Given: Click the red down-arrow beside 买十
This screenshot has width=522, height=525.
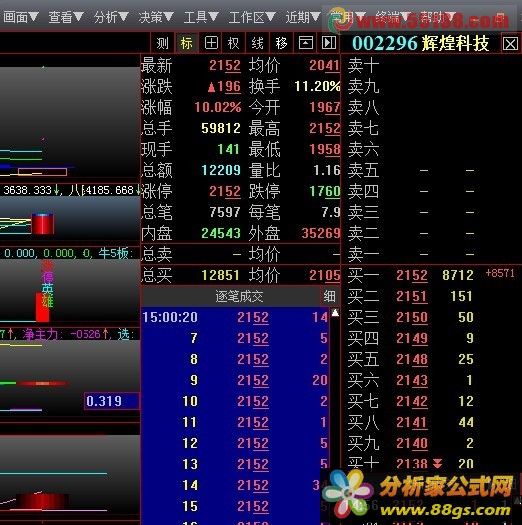Looking at the screenshot, I should pos(437,463).
